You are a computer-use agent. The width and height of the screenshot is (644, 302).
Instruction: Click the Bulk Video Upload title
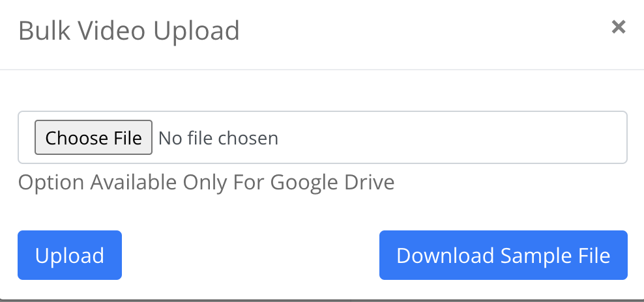click(x=129, y=31)
